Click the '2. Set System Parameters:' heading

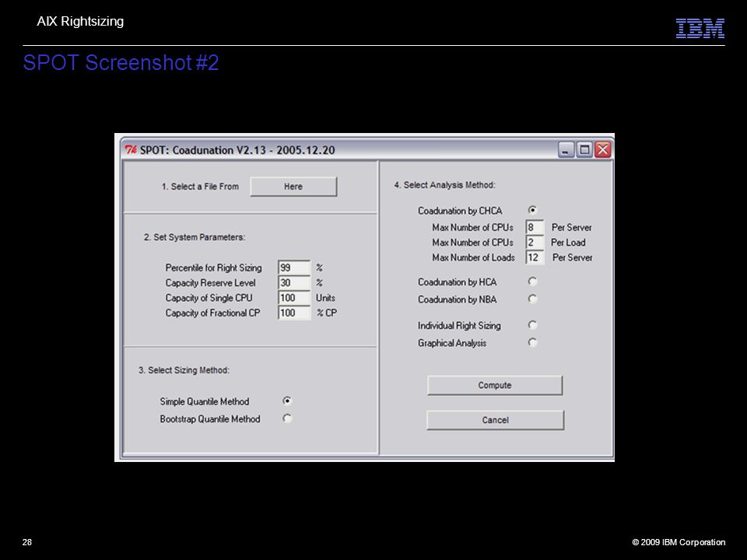[195, 237]
